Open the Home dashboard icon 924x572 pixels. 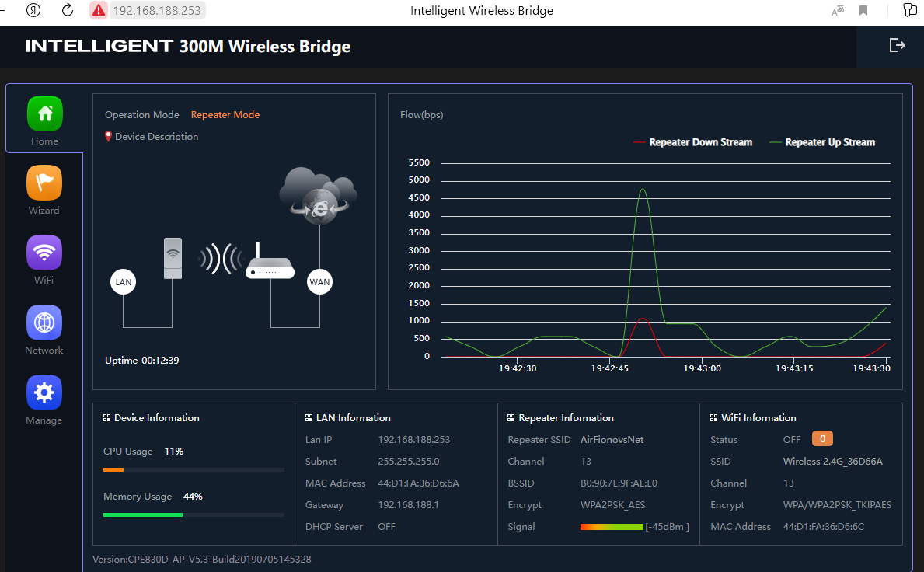pyautogui.click(x=45, y=113)
